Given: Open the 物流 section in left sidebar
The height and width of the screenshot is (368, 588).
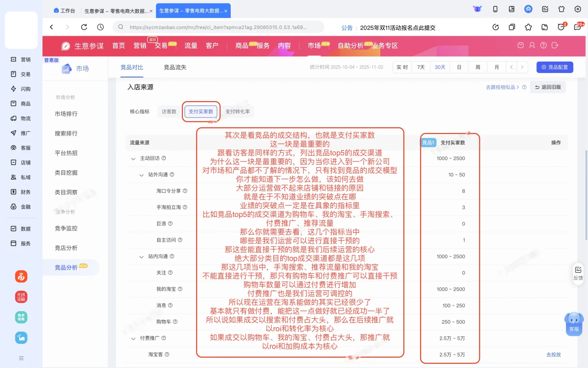Looking at the screenshot, I should 21,119.
